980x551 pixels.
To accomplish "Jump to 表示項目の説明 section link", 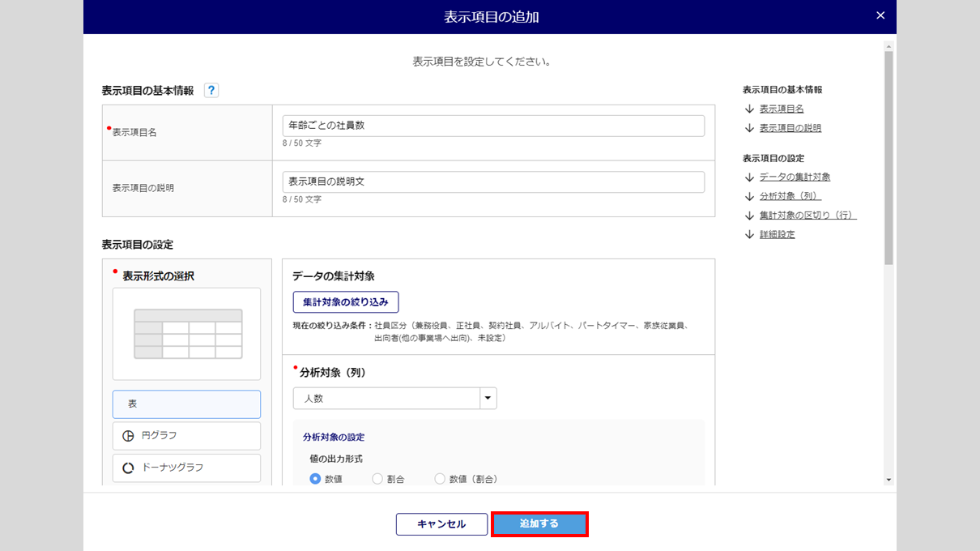I will pos(790,128).
